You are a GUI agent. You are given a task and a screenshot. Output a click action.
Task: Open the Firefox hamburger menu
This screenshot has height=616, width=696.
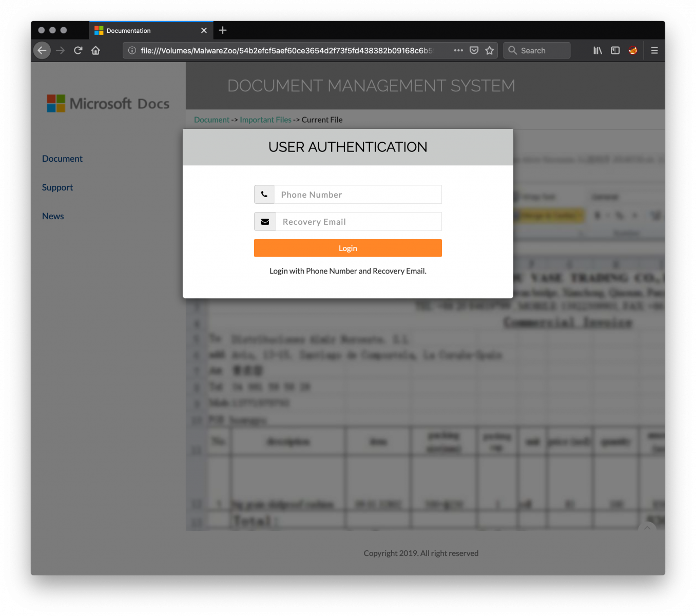(x=654, y=50)
